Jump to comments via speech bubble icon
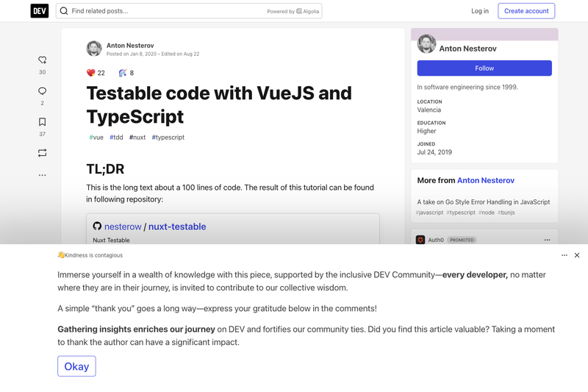 point(43,91)
